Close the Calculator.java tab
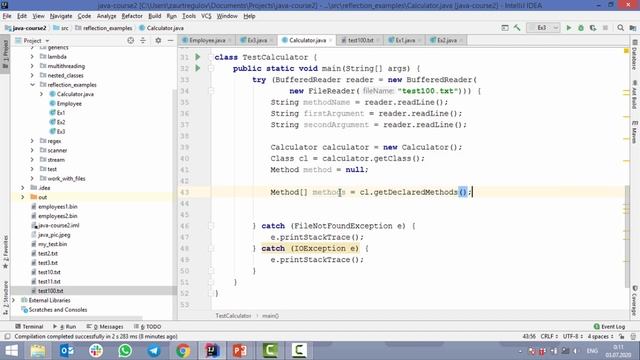The height and width of the screenshot is (360, 640). pyautogui.click(x=330, y=40)
